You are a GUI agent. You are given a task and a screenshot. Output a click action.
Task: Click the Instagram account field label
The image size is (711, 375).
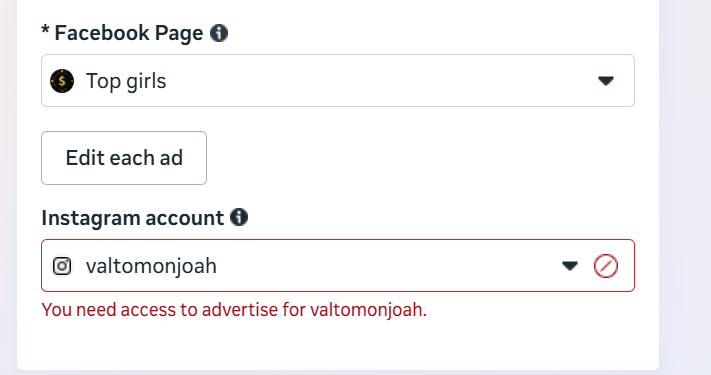tap(132, 218)
